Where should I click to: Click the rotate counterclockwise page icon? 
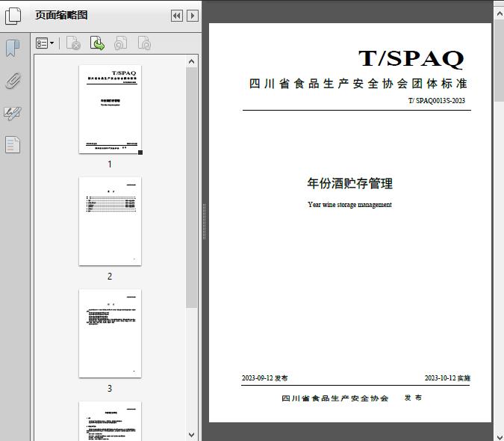coord(120,43)
